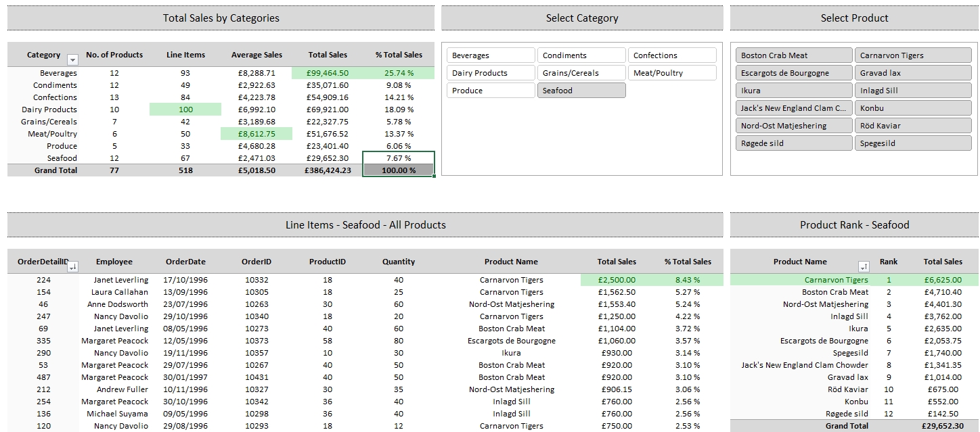This screenshot has width=980, height=432.
Task: Select the Meat/Poultry category slicer
Action: point(671,73)
